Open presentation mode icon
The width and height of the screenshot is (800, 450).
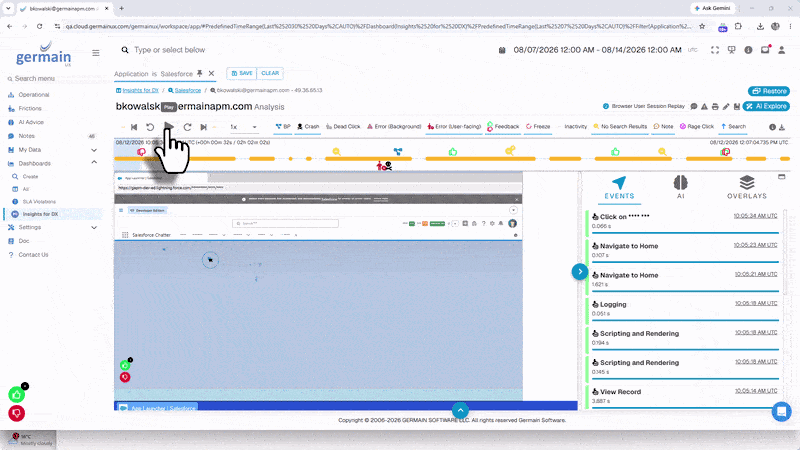(x=732, y=50)
